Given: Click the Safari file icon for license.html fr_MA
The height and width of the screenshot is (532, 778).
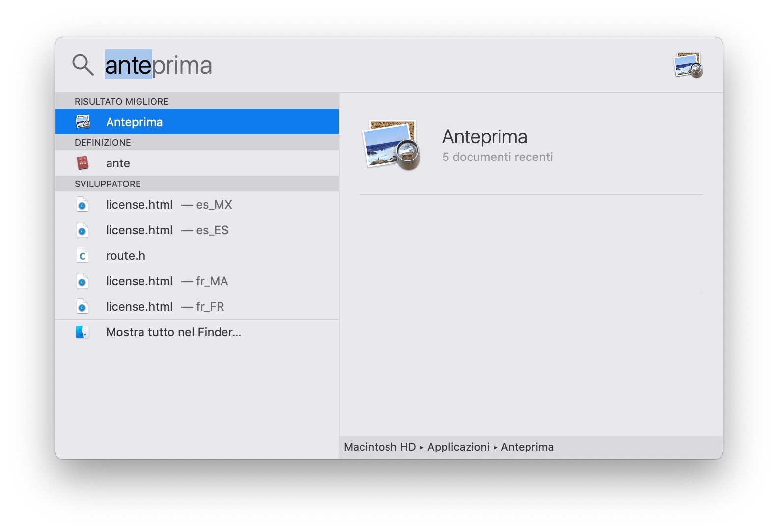Looking at the screenshot, I should [x=83, y=281].
